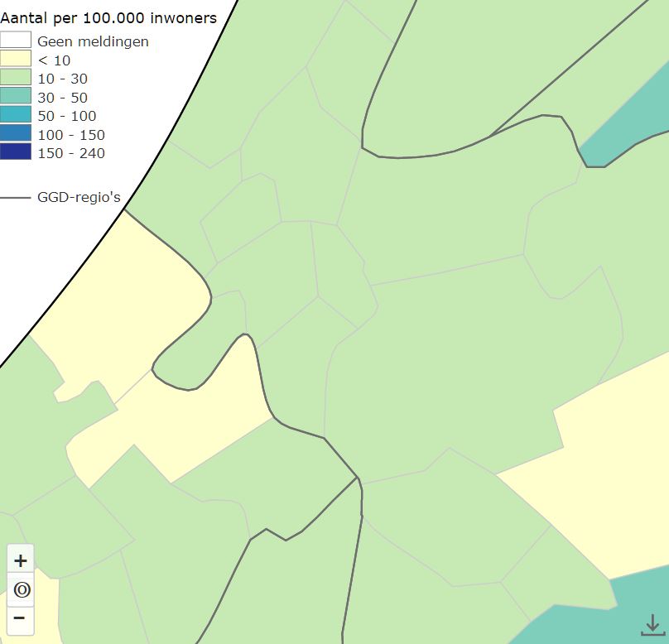Viewport: 669px width, 644px height.
Task: Click the '< 10' yellow legend swatch
Action: (16, 59)
